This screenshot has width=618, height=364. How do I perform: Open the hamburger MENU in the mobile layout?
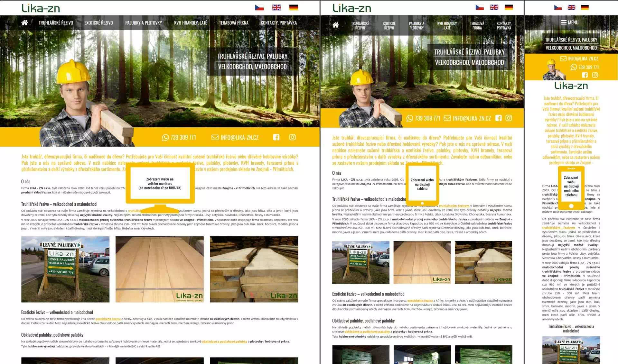570,23
